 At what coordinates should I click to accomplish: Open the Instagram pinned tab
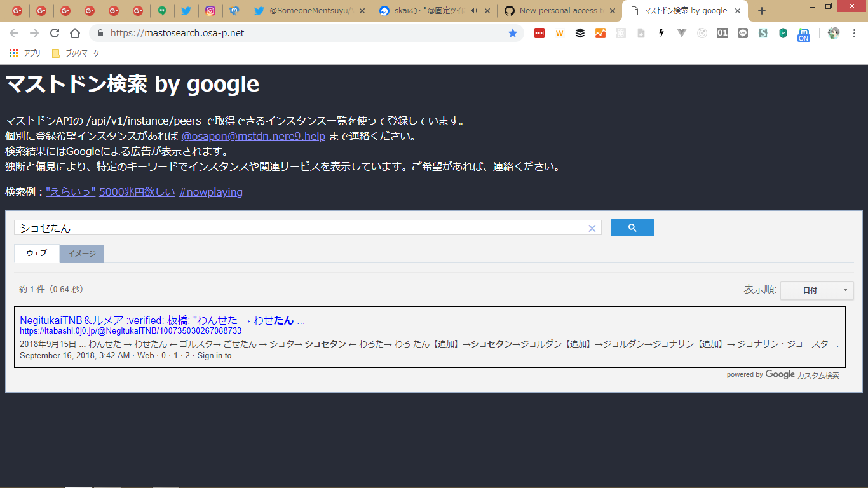[x=210, y=11]
